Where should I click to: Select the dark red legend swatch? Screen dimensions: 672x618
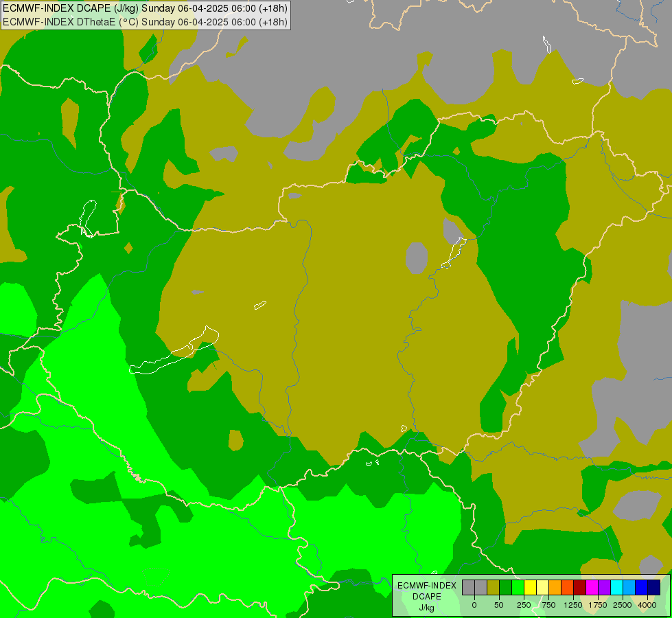[580, 587]
